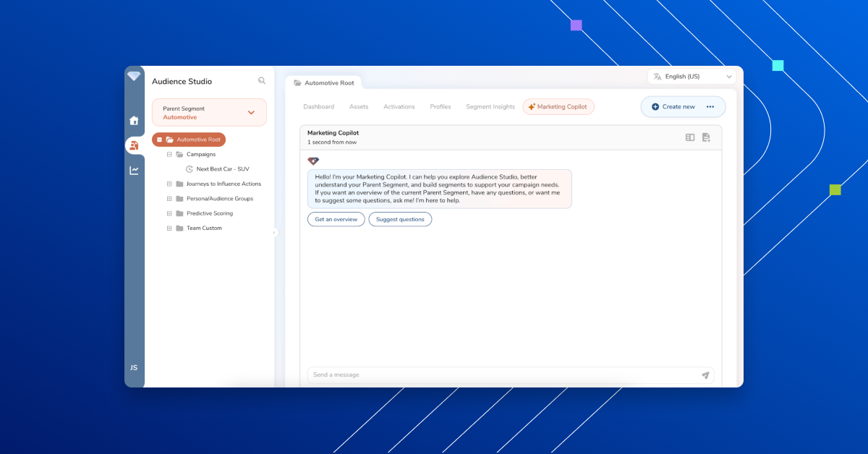Click the document export icon in Copilot header

[x=706, y=137]
